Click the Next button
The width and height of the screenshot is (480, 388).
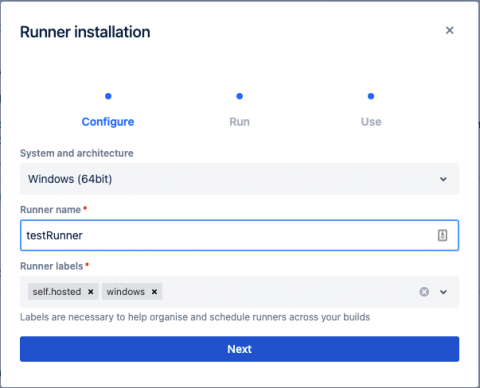tap(239, 349)
